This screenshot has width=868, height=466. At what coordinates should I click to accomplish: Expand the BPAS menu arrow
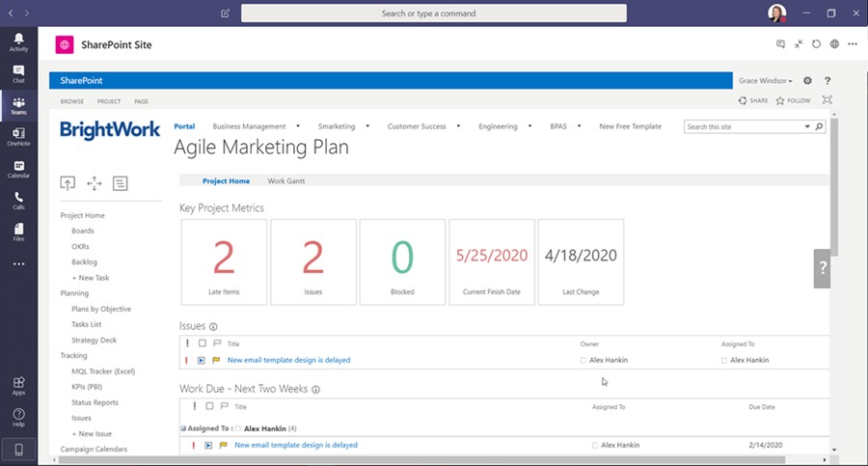click(579, 126)
